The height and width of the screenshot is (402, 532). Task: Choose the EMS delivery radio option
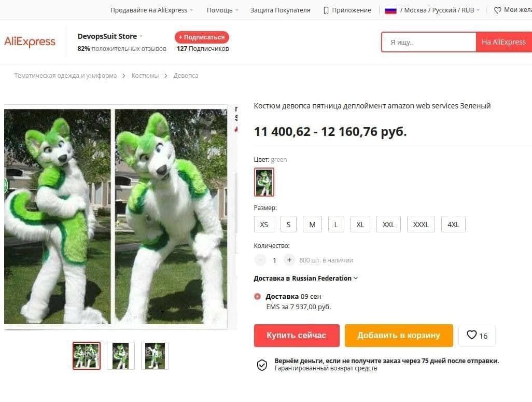point(258,296)
